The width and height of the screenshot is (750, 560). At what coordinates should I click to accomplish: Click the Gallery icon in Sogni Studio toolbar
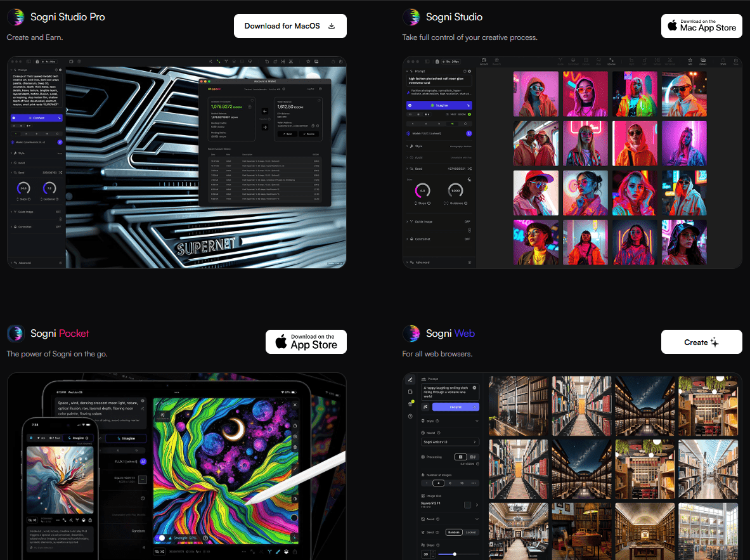702,62
